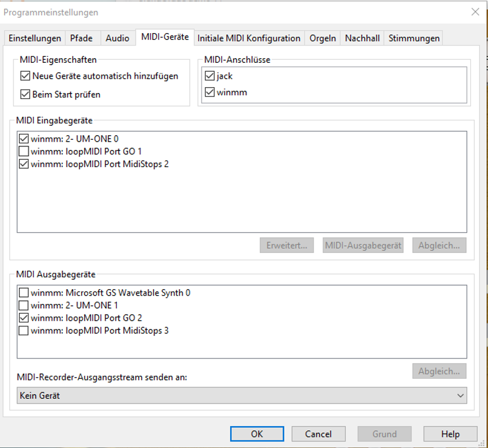Toggle the winmm MIDI port checkbox
This screenshot has height=448, width=488.
pos(209,92)
